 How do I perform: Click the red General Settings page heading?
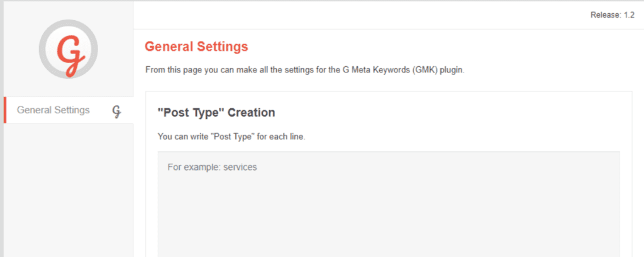pos(196,47)
